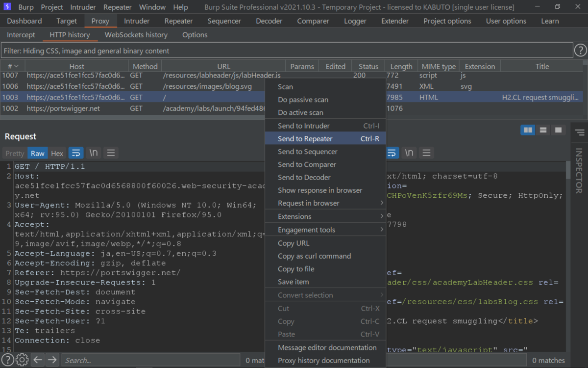Select Copy URL in the context menu
The width and height of the screenshot is (588, 368).
(x=325, y=243)
